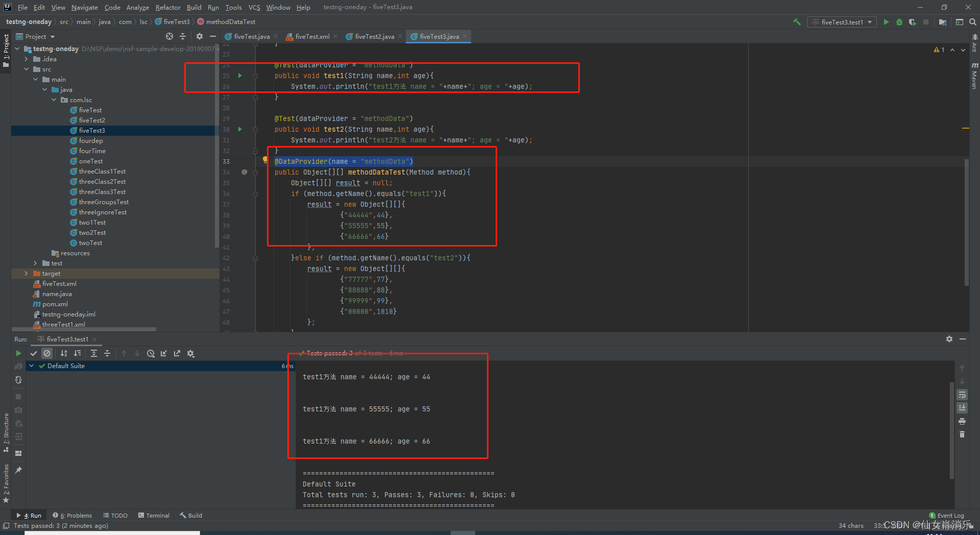Open the VCS menu

pos(254,7)
